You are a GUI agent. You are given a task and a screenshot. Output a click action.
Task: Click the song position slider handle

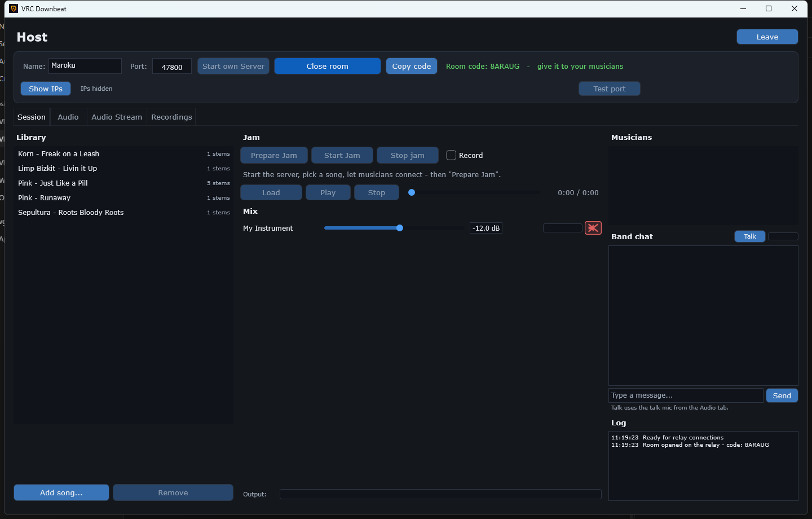tap(412, 192)
